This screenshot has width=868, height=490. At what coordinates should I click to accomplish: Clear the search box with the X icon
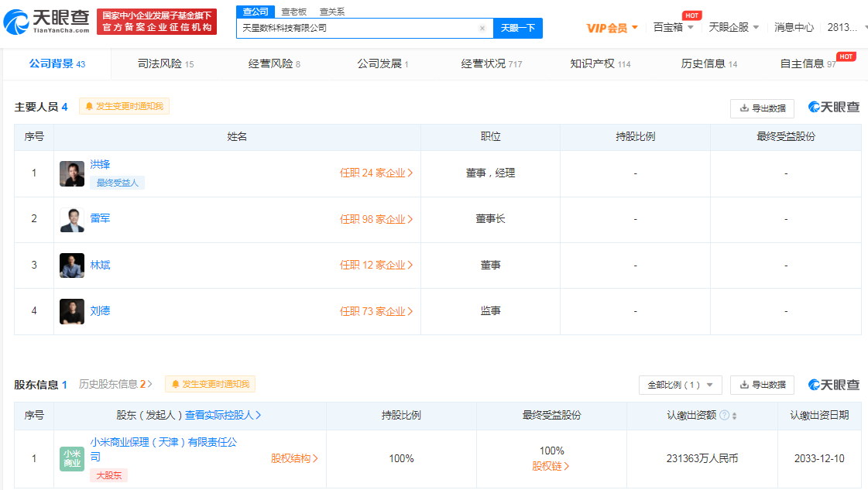(482, 28)
